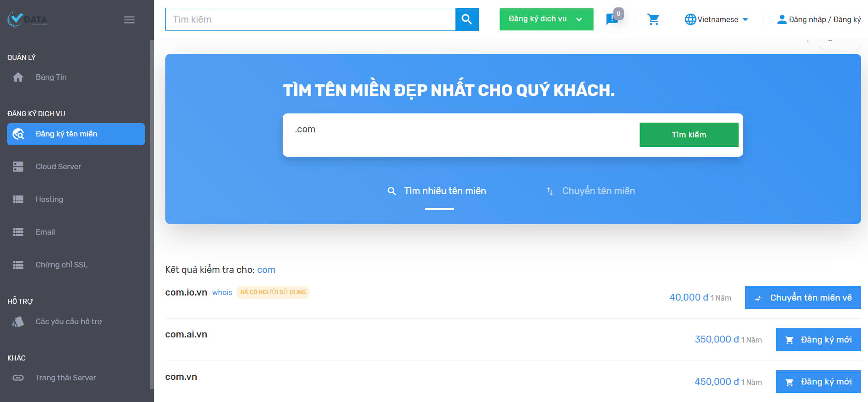This screenshot has width=868, height=402.
Task: Click the Email sidebar icon
Action: [x=18, y=232]
